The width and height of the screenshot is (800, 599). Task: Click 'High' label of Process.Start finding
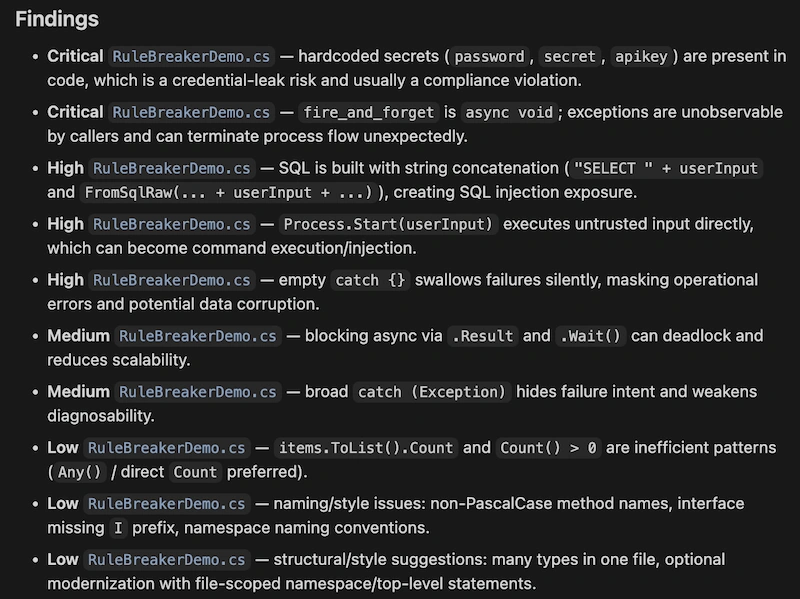pos(65,224)
